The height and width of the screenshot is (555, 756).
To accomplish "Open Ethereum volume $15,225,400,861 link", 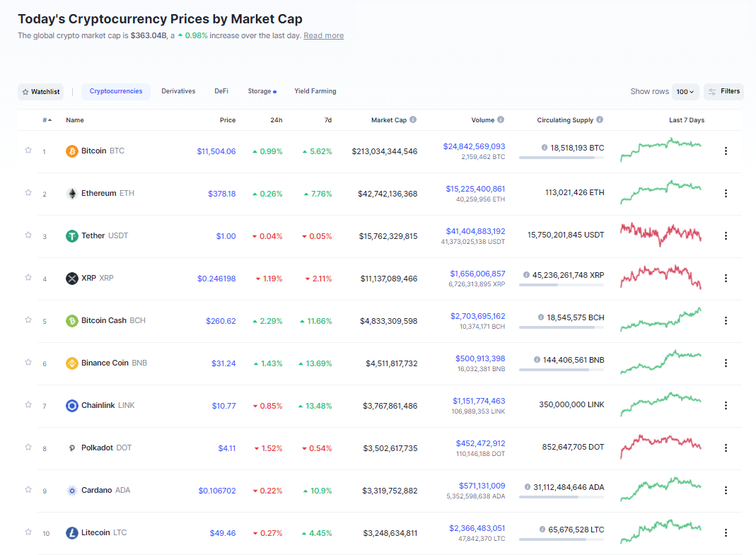I will (x=475, y=189).
